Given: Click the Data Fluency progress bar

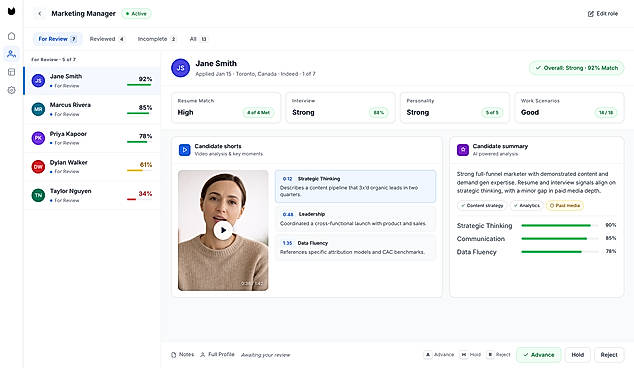Looking at the screenshot, I should 560,252.
